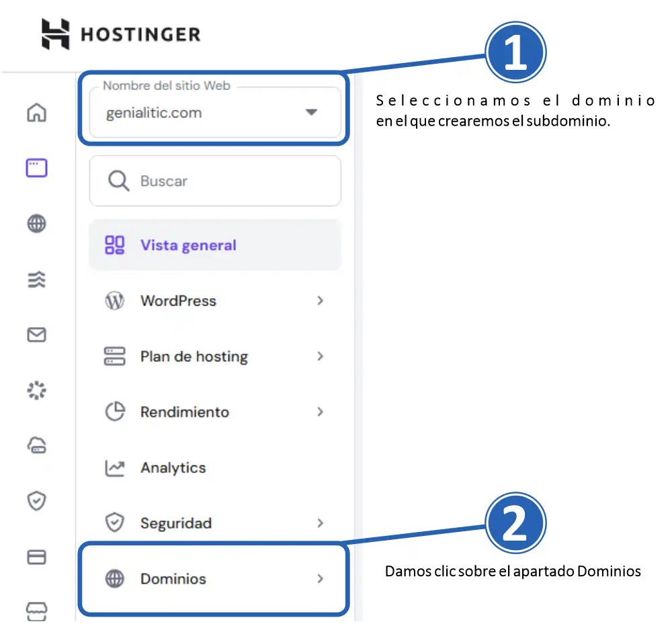Open the billing credit card icon

tap(36, 557)
